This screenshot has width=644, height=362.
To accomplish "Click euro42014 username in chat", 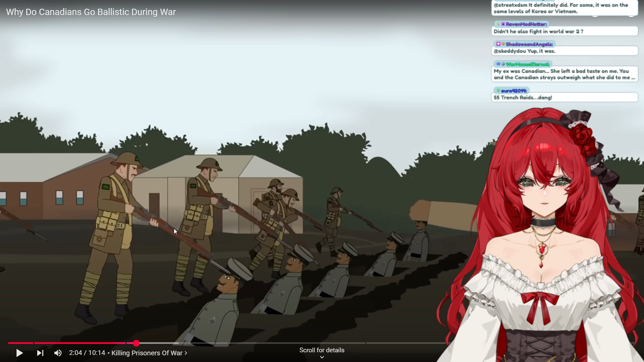I will 514,91.
